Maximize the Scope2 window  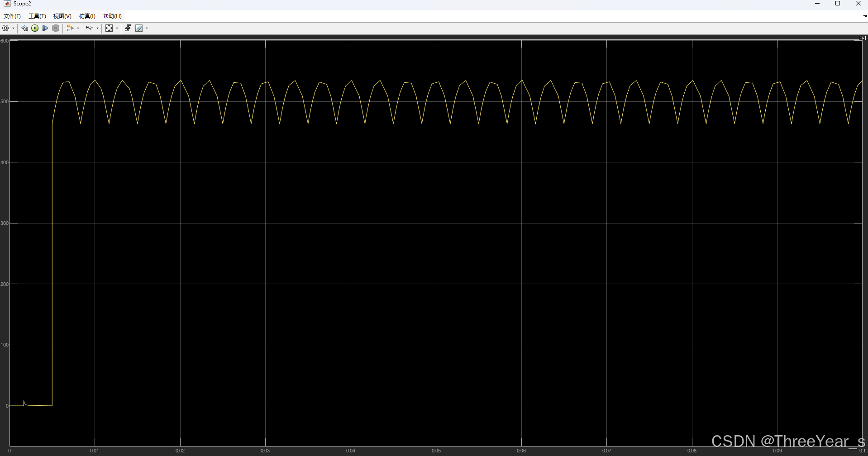838,4
